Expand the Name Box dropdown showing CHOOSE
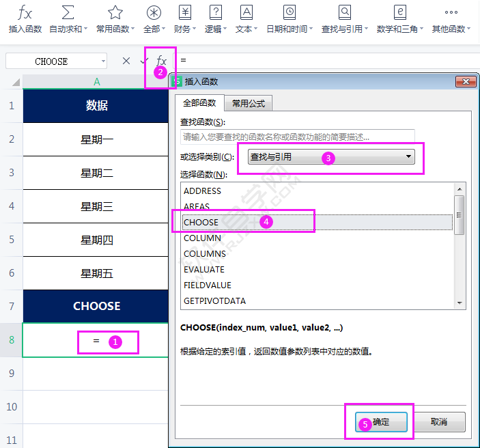 point(103,61)
